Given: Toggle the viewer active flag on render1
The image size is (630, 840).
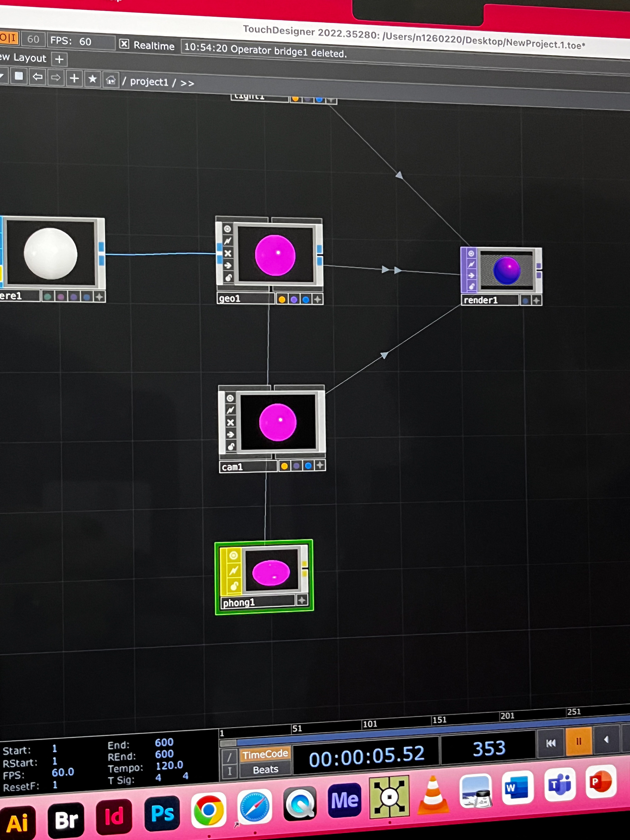Looking at the screenshot, I should [471, 253].
